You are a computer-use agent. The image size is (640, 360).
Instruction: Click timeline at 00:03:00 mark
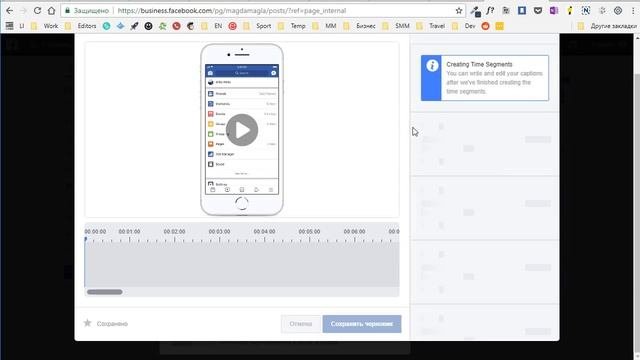(x=220, y=231)
